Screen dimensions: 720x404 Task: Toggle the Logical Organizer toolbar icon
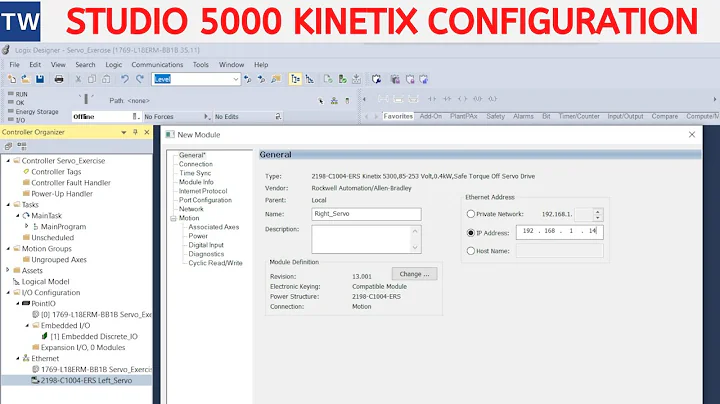pyautogui.click(x=310, y=79)
